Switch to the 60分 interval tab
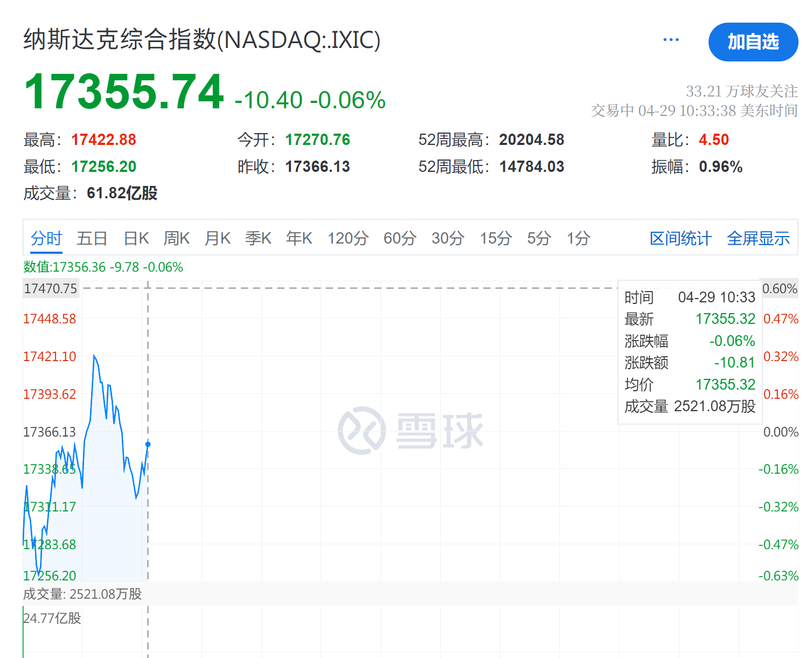Screen dimensions: 812x658 400,238
